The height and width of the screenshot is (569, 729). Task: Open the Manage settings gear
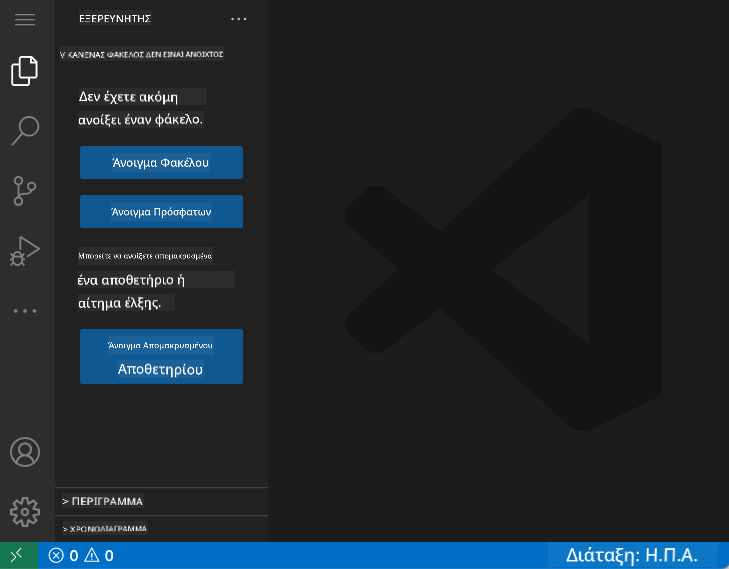coord(25,511)
